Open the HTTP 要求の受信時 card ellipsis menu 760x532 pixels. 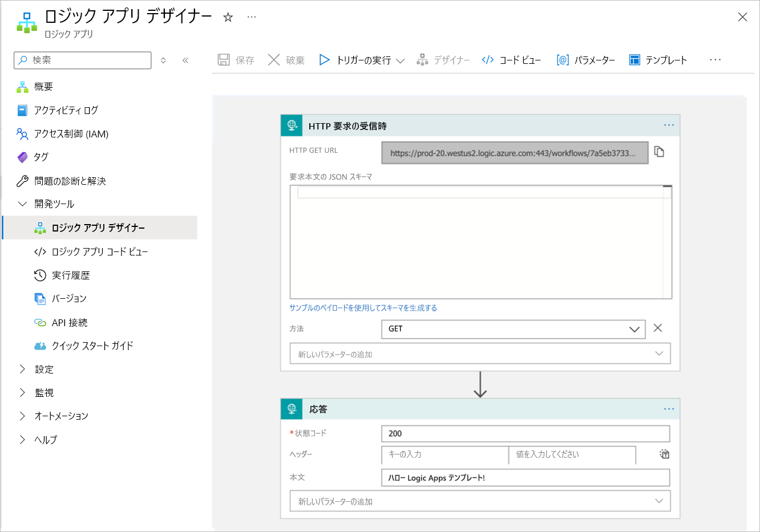[x=669, y=125]
